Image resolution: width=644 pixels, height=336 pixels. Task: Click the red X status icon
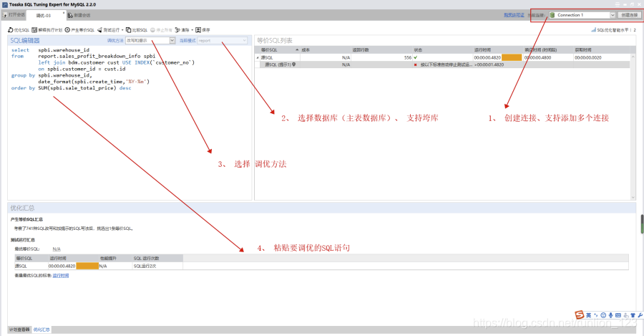click(416, 64)
